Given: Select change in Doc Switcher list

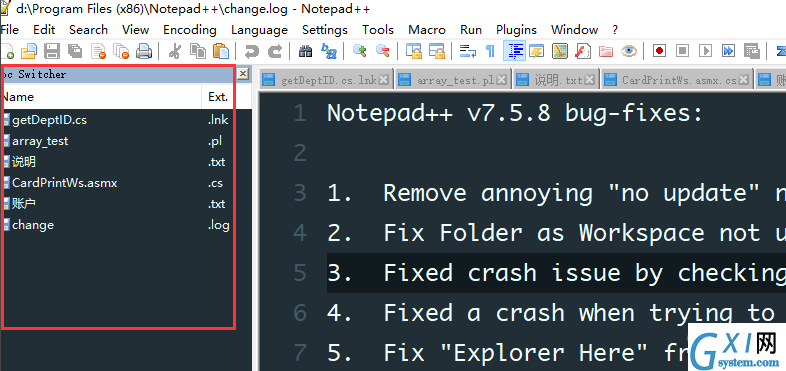Looking at the screenshot, I should (x=33, y=225).
